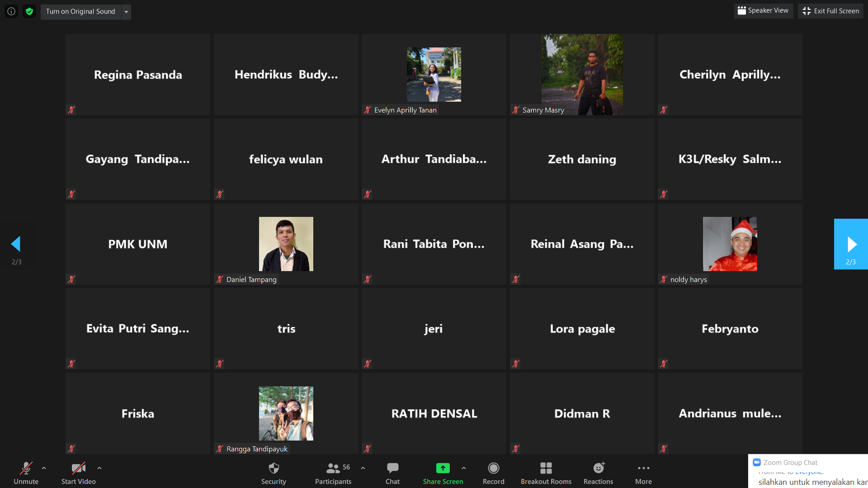
Task: Turn on Original Sound
Action: (x=80, y=11)
